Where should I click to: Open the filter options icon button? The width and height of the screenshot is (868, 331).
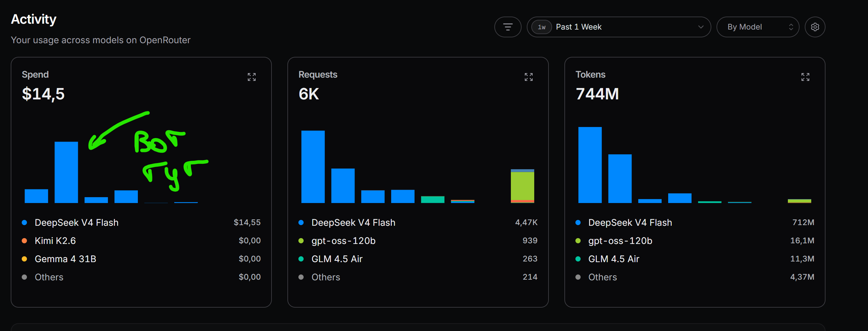click(507, 27)
